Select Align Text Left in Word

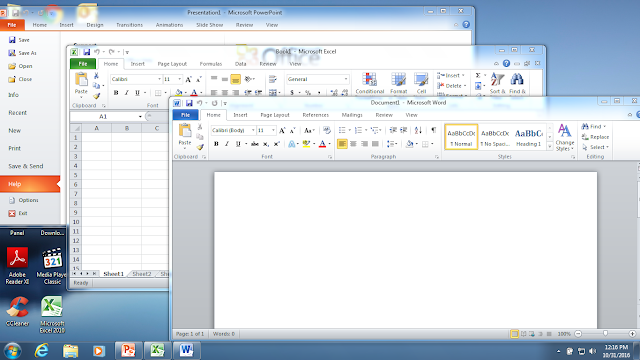click(342, 144)
